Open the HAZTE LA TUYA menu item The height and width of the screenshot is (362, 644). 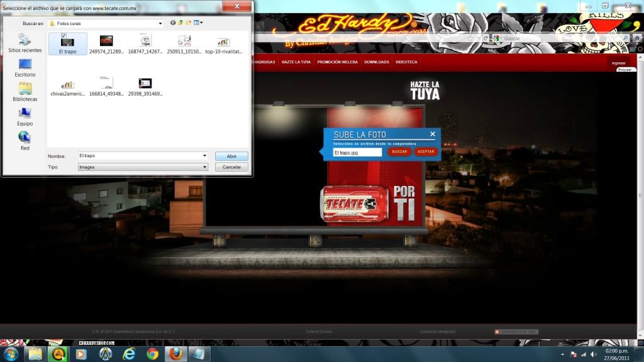coord(296,62)
